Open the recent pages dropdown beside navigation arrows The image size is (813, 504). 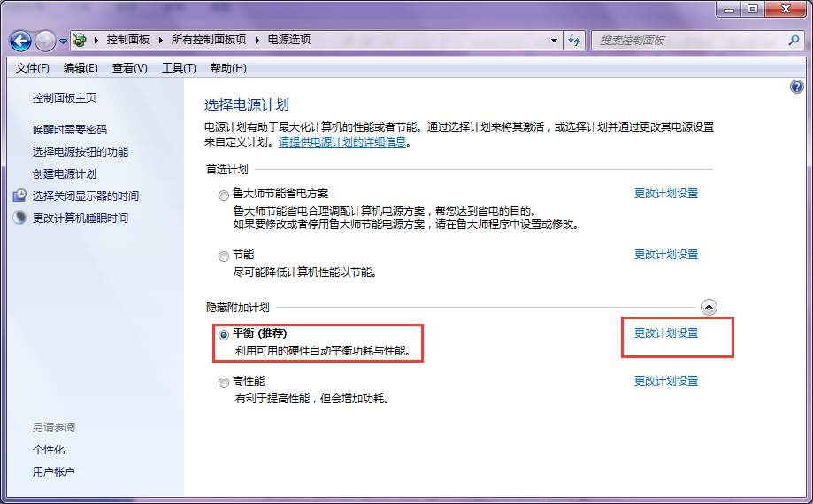coord(64,41)
